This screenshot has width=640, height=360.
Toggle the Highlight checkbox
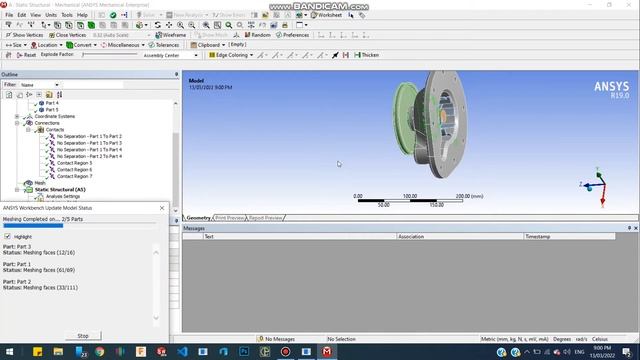7,236
